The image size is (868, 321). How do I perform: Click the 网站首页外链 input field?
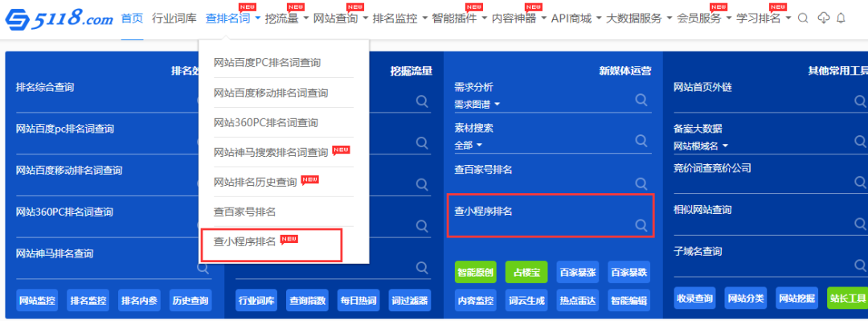[x=770, y=101]
